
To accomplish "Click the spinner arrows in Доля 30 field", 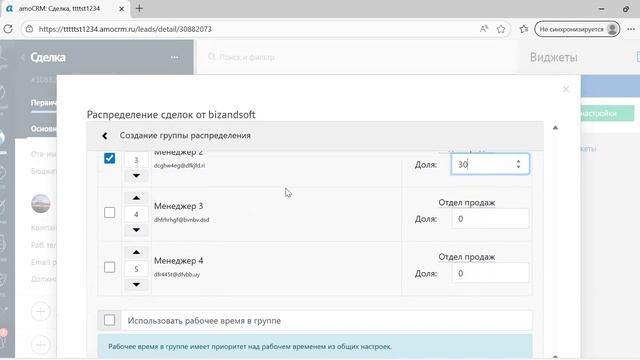I will click(x=518, y=164).
